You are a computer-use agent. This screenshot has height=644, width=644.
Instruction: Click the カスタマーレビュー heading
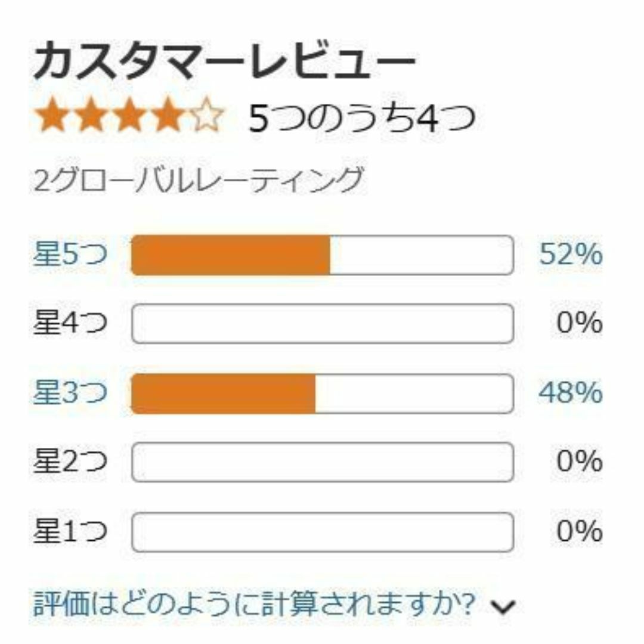point(224,61)
